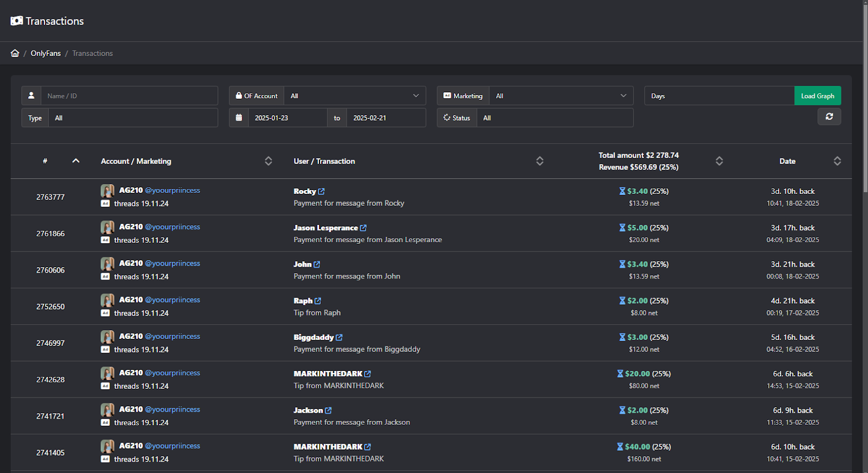868x473 pixels.
Task: Toggle sort order on the Date column
Action: click(838, 161)
